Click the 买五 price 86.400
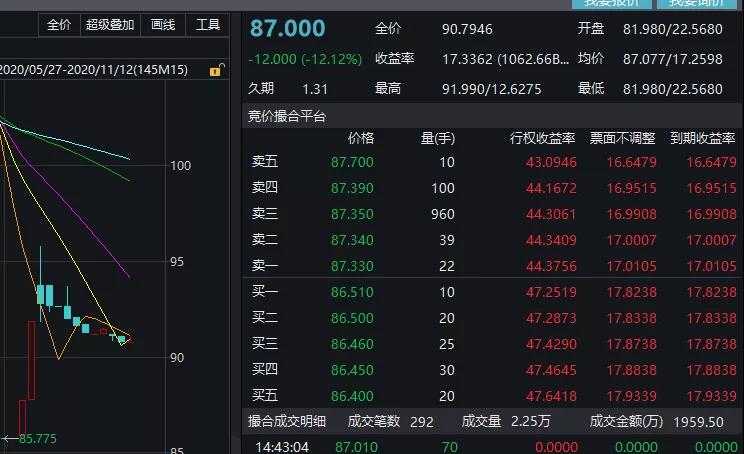 pyautogui.click(x=352, y=396)
